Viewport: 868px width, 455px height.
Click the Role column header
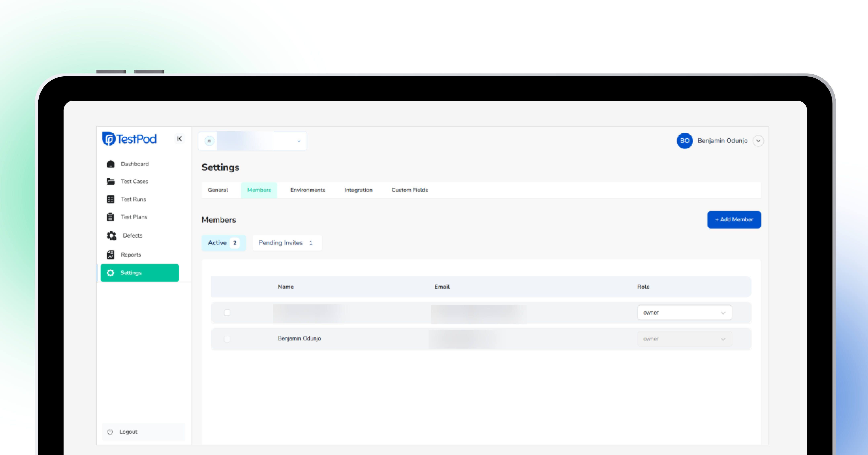(643, 287)
